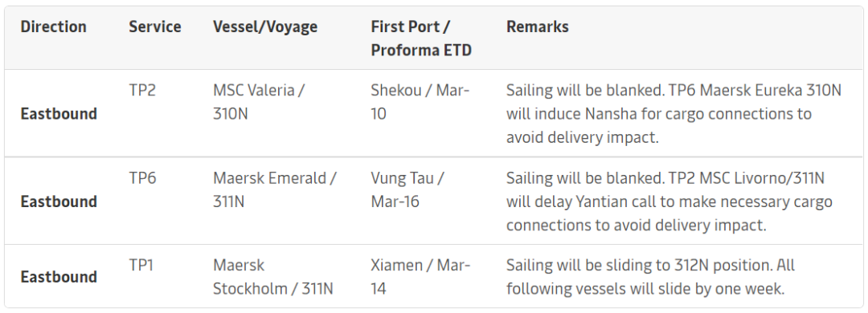Click the Remarks column header
Image resolution: width=868 pixels, height=313 pixels.
tap(537, 26)
